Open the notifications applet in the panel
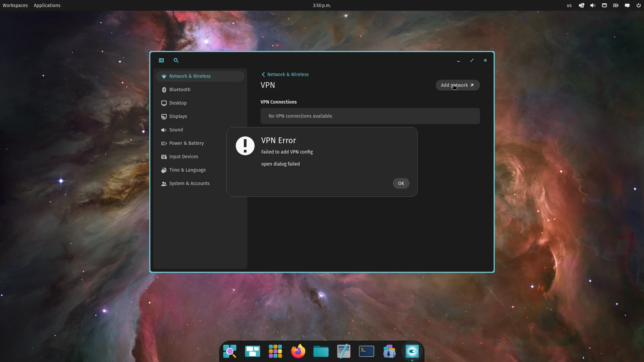Image resolution: width=644 pixels, height=362 pixels. (627, 5)
